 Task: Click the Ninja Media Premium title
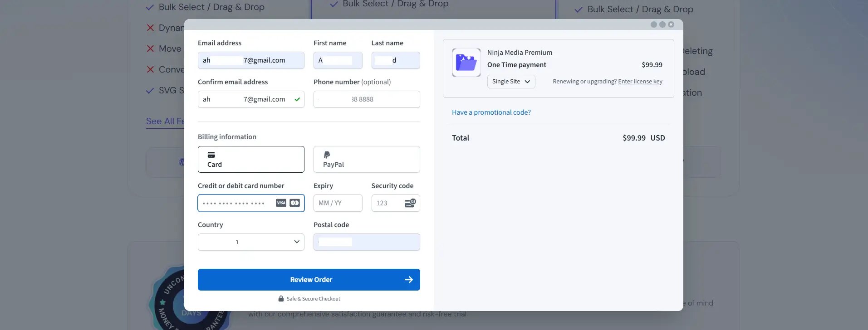point(520,53)
